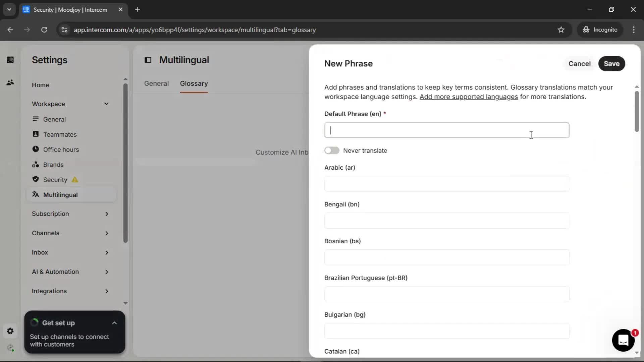The height and width of the screenshot is (362, 644).
Task: Follow the Add more supported languages link
Action: [469, 97]
